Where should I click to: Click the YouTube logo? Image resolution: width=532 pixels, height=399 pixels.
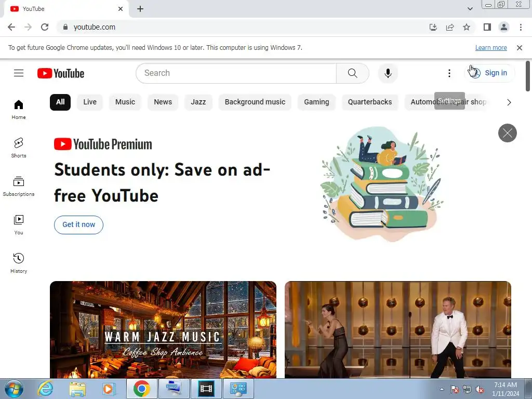[x=61, y=73]
